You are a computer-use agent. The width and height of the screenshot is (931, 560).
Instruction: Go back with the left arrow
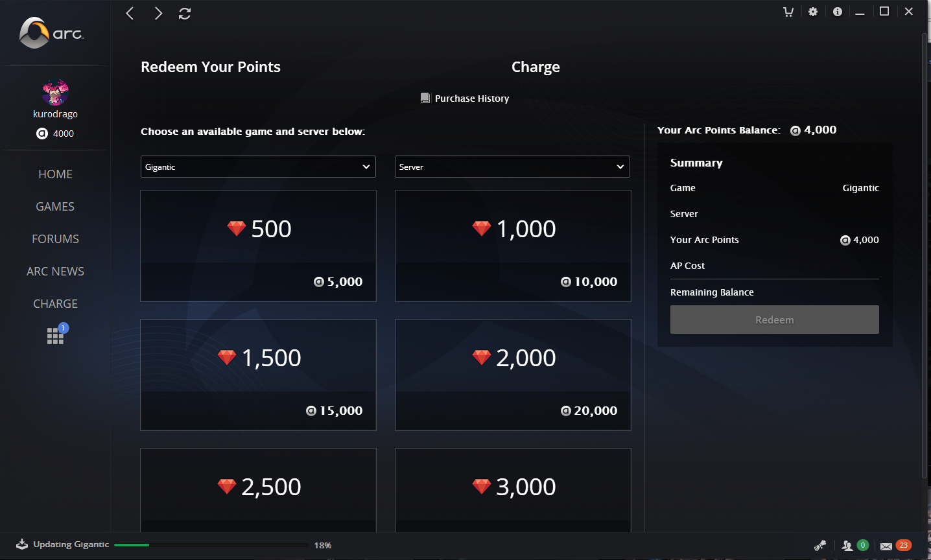coord(130,14)
